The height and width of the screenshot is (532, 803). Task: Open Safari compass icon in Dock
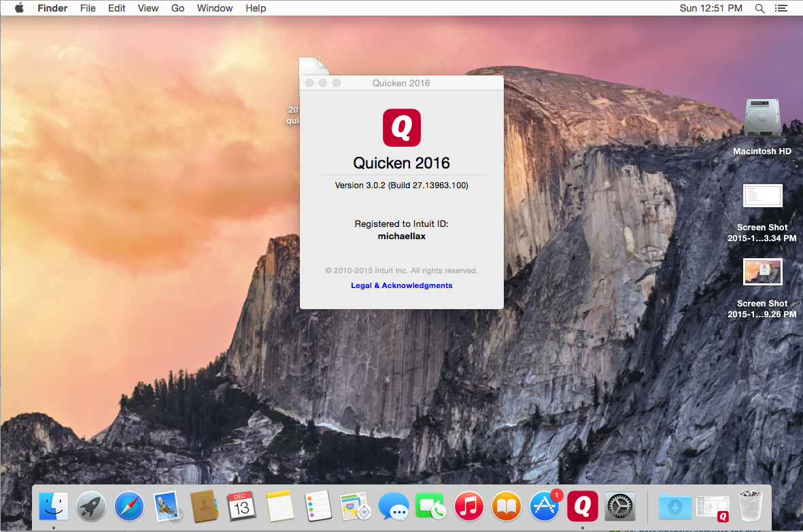click(x=129, y=506)
